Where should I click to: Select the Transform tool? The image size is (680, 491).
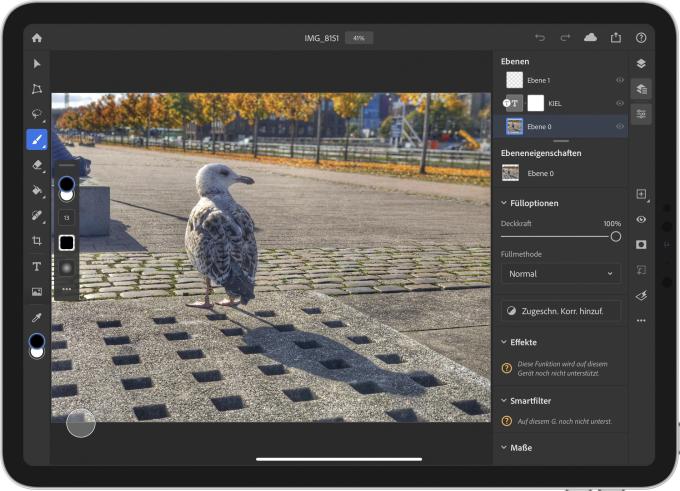point(37,89)
